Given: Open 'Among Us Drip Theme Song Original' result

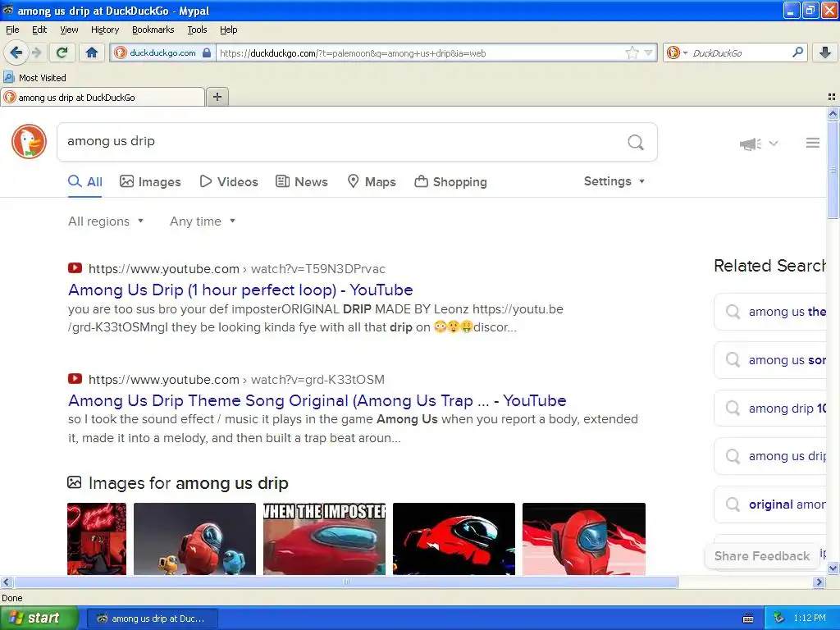Looking at the screenshot, I should coord(317,400).
